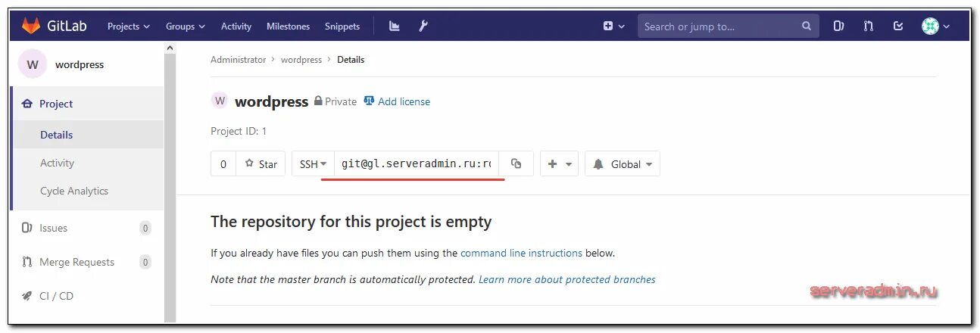This screenshot has width=980, height=333.
Task: Copy the clone URL to clipboard
Action: click(x=517, y=163)
